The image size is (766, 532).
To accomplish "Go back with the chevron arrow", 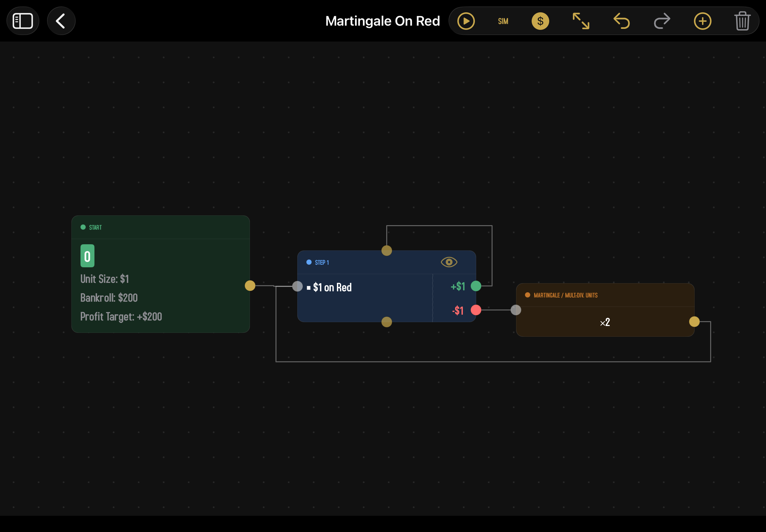I will click(x=61, y=21).
